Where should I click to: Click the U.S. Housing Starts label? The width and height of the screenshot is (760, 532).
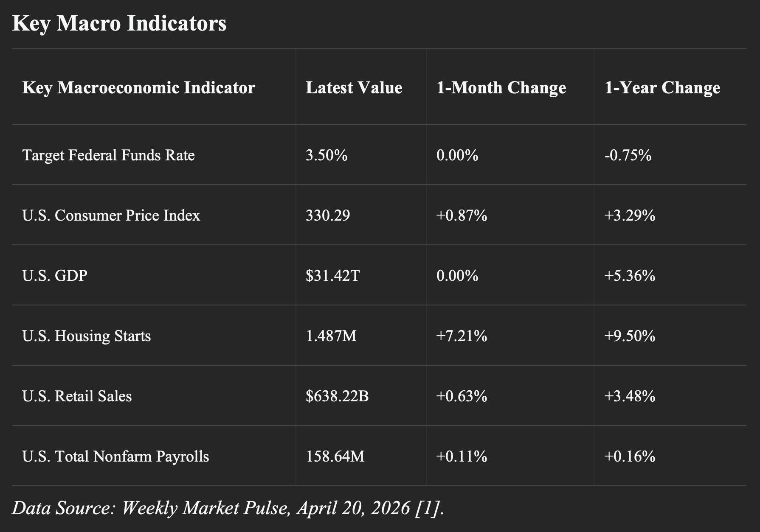click(x=86, y=336)
